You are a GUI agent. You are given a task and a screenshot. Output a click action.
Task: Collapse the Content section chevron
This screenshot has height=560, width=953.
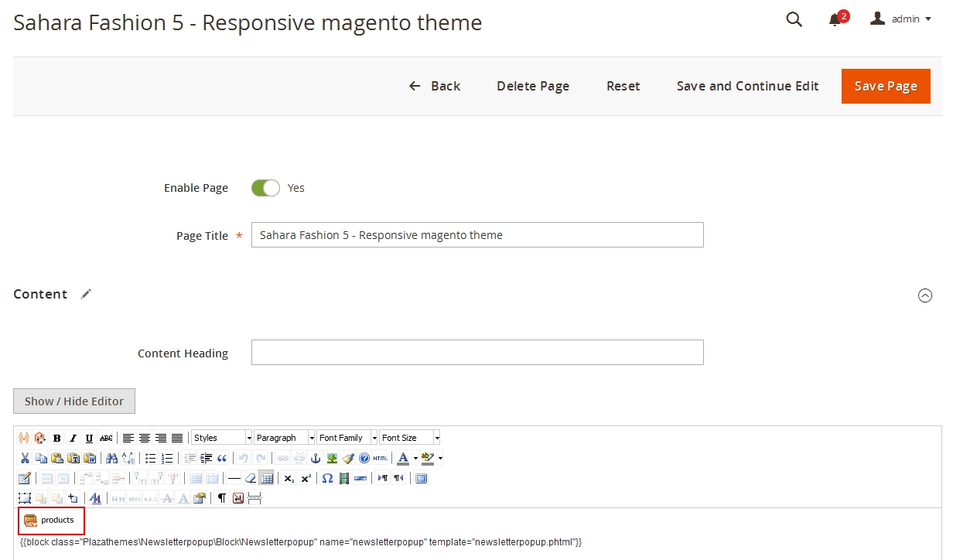[924, 295]
